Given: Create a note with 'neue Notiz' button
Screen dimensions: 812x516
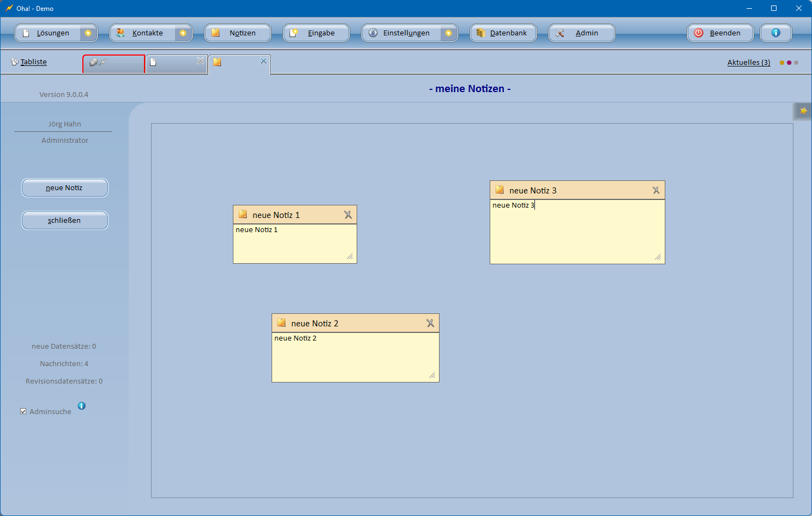Looking at the screenshot, I should pyautogui.click(x=64, y=188).
